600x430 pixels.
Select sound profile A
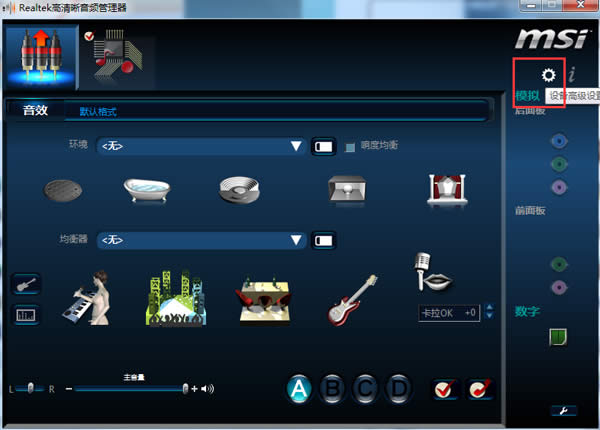point(299,389)
